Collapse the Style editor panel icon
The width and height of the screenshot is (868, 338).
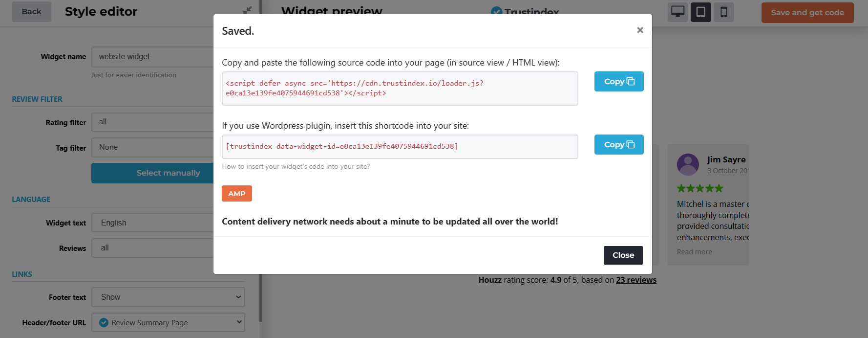click(248, 10)
